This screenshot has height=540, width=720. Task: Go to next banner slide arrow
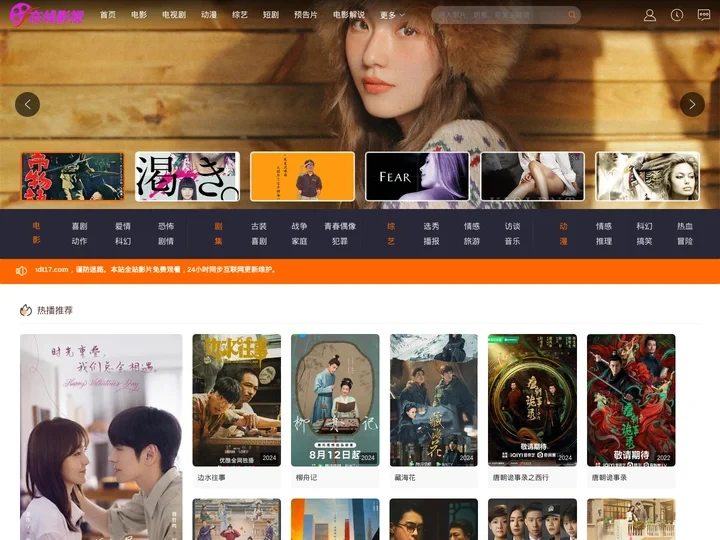692,105
